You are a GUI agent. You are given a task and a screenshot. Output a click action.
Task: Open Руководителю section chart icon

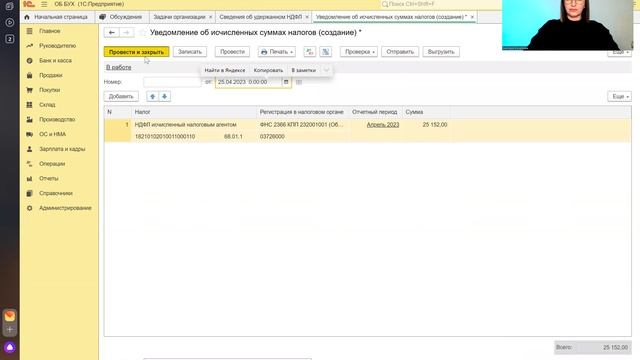pyautogui.click(x=29, y=46)
